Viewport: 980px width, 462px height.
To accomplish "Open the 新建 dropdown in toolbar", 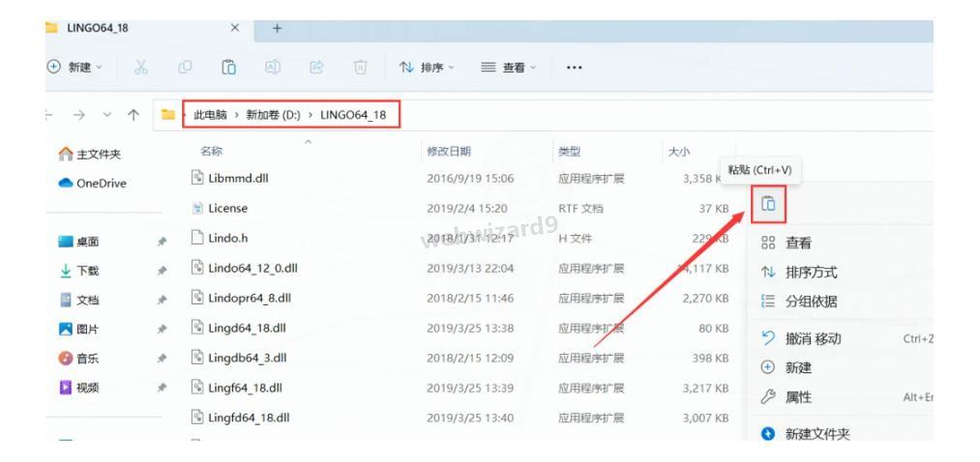I will click(x=75, y=68).
